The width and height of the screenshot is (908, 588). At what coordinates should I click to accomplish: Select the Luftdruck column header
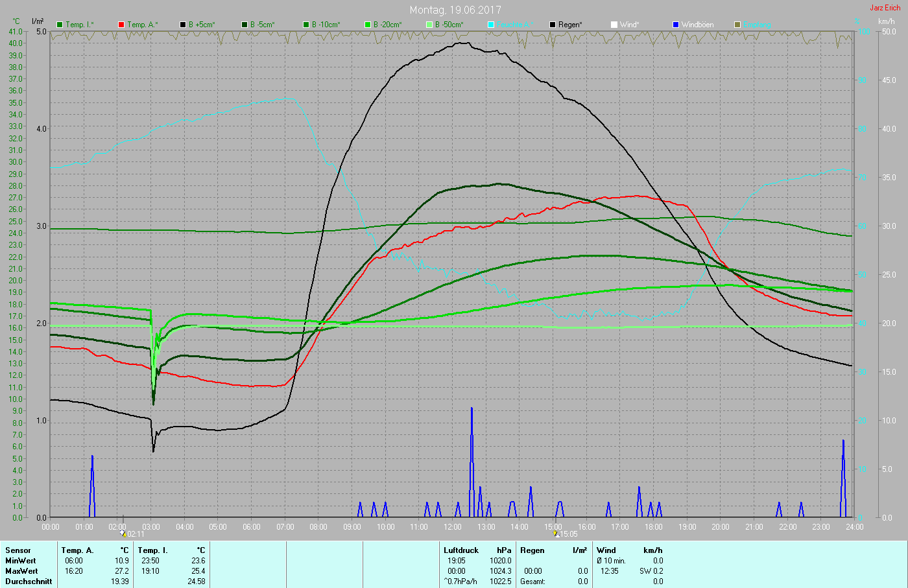pos(461,550)
